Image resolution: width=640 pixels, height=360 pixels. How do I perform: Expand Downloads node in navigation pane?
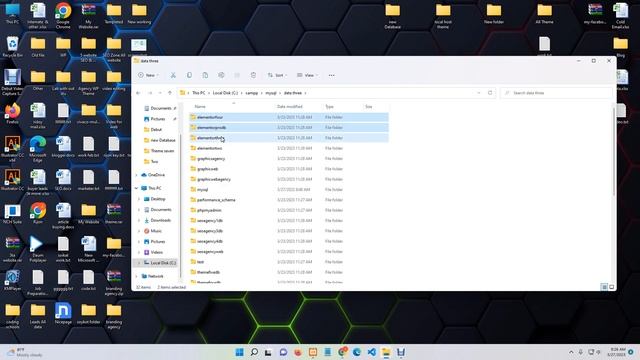pos(139,220)
